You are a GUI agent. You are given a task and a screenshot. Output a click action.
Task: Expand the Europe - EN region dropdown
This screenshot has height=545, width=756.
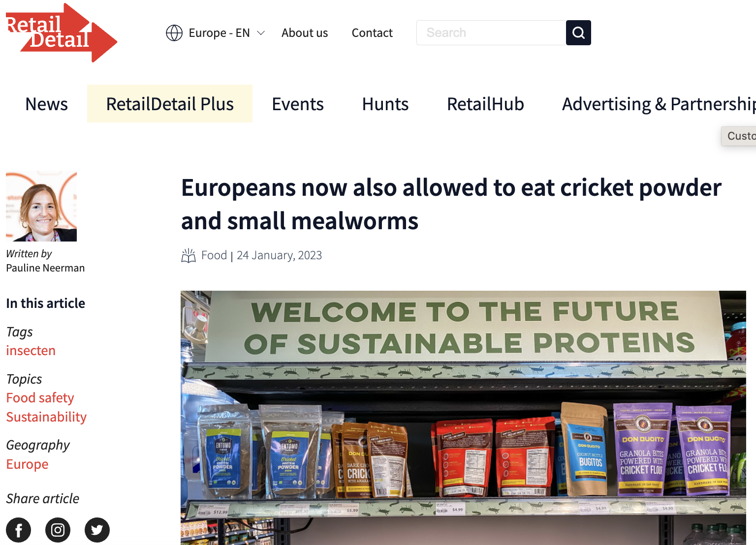click(261, 33)
